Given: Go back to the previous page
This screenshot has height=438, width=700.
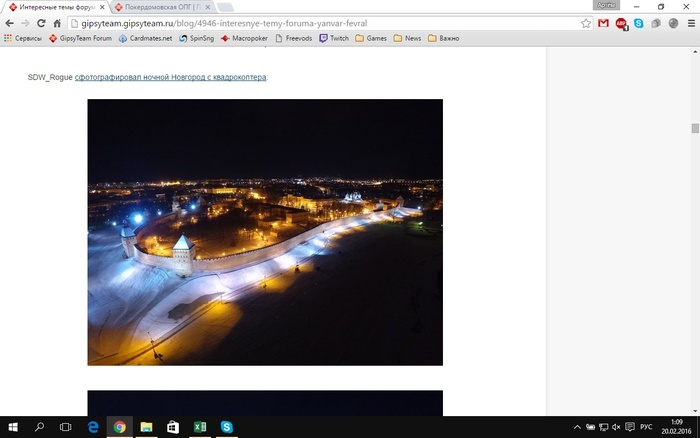Looking at the screenshot, I should point(9,23).
